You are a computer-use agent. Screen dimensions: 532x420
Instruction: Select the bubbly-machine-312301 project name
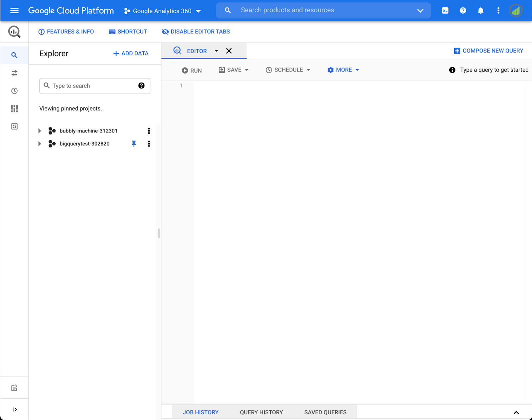pyautogui.click(x=88, y=131)
